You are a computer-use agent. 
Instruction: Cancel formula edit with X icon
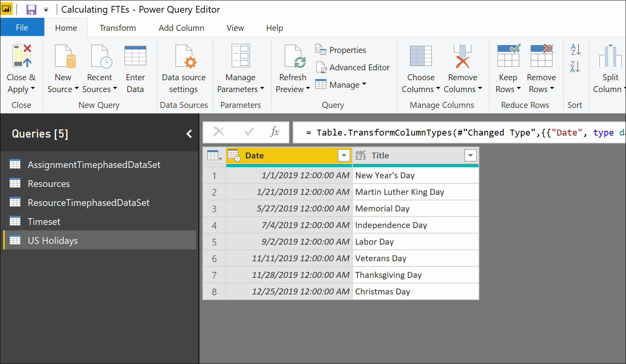pos(219,132)
